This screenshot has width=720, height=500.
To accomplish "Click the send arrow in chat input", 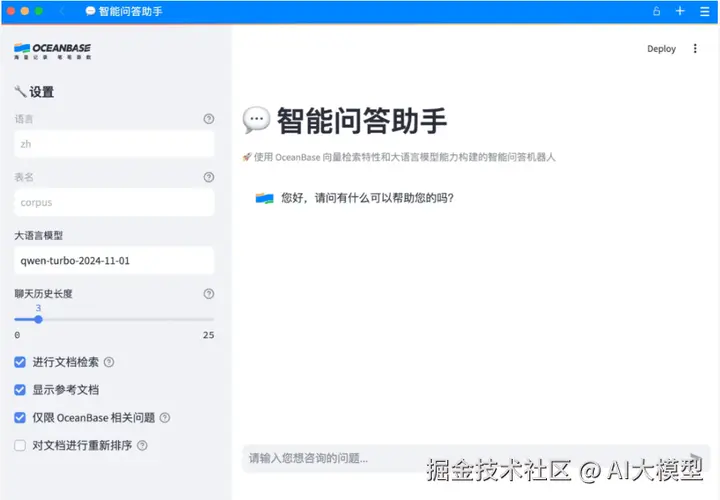I will [x=696, y=458].
